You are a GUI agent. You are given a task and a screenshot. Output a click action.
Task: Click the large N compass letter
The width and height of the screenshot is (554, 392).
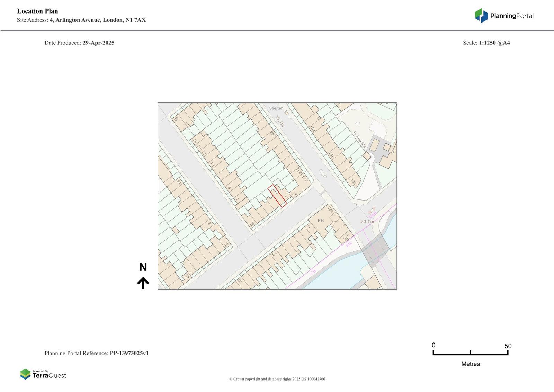point(143,267)
